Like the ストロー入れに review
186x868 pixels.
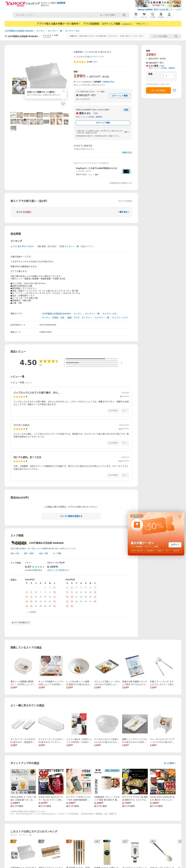click(x=113, y=443)
